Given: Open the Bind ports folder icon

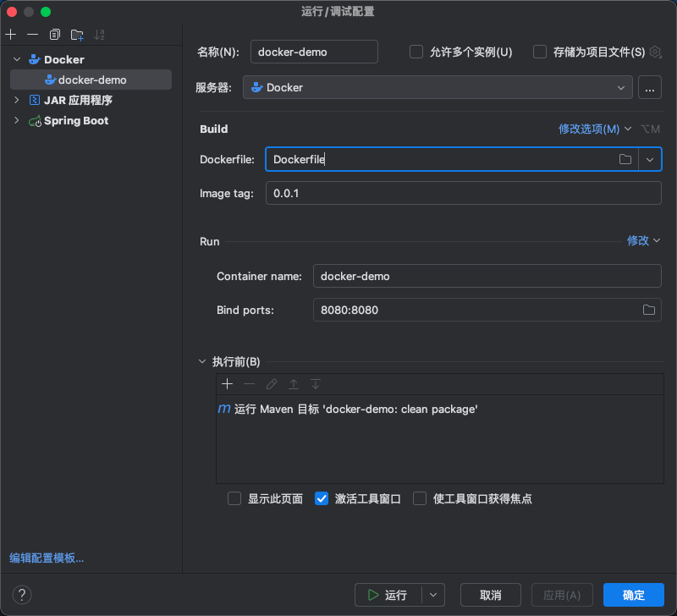Looking at the screenshot, I should click(648, 310).
